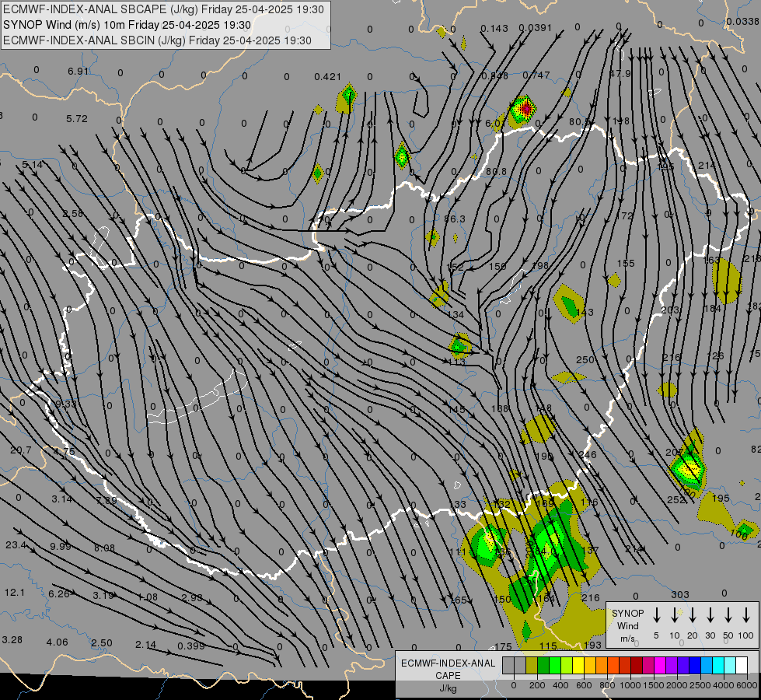Click the map value '47.9'
This screenshot has width=761, height=700.
click(x=620, y=73)
